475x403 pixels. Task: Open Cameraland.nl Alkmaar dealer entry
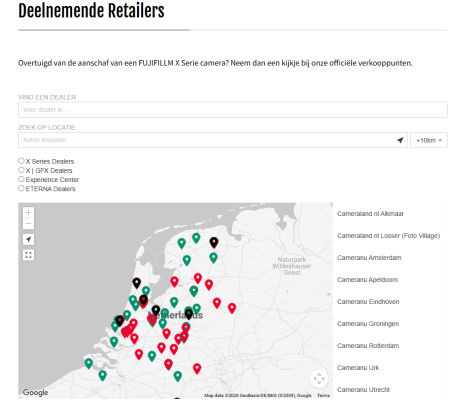click(x=370, y=214)
